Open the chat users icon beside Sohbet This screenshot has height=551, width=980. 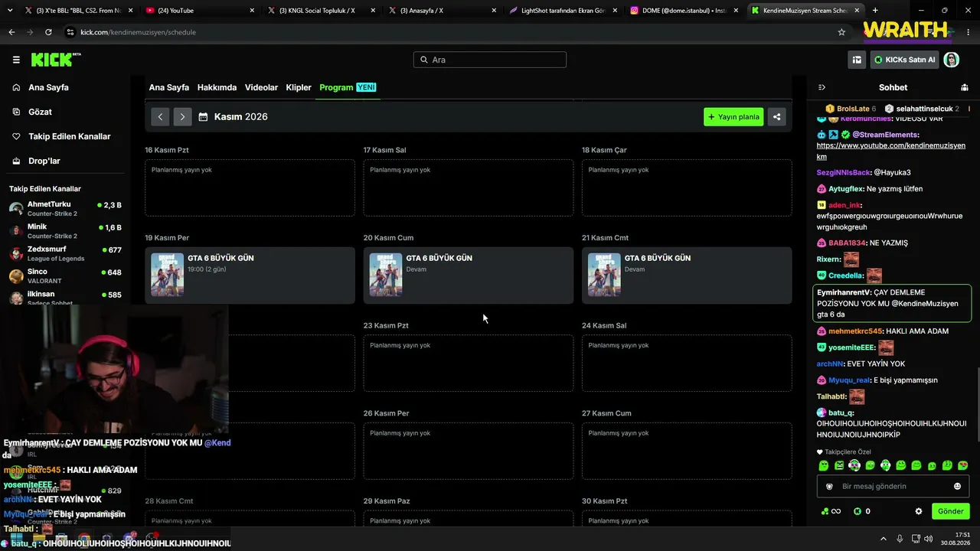964,87
